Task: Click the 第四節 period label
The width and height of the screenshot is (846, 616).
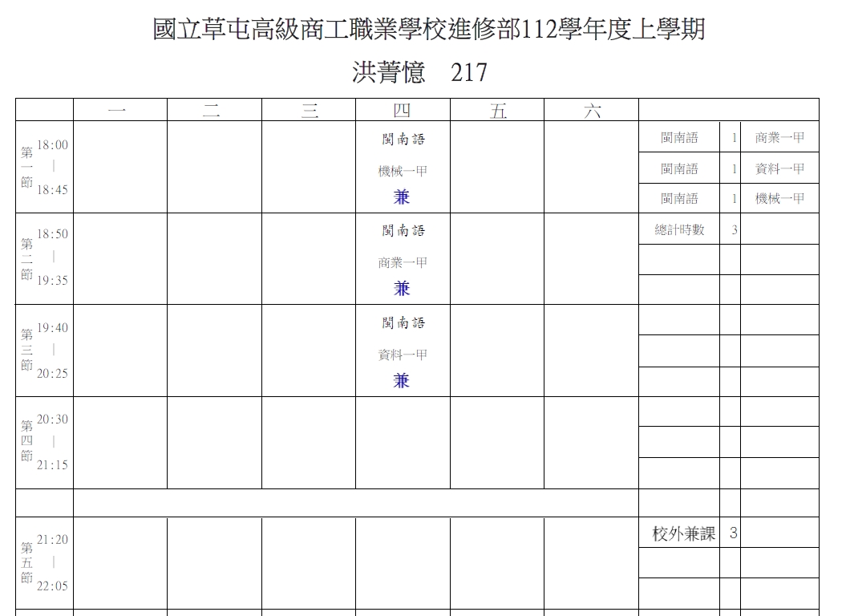Action: 27,440
